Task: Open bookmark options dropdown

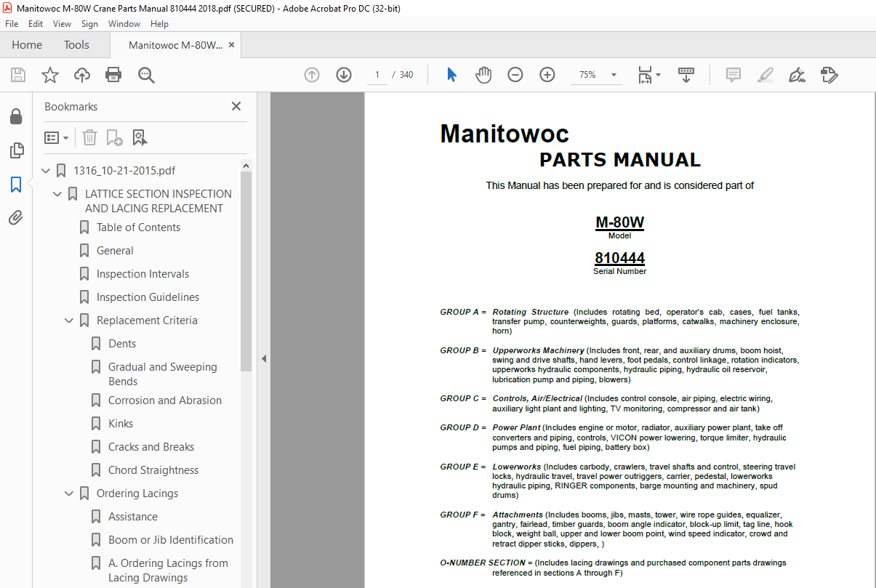Action: coord(57,137)
